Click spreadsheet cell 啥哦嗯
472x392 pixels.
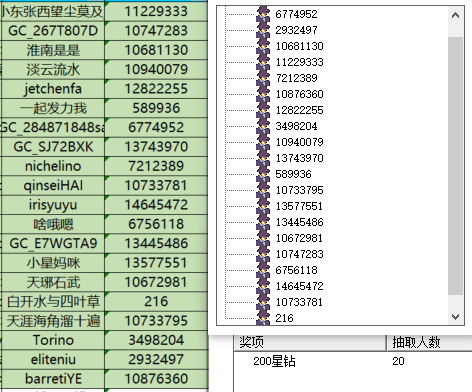[53, 224]
